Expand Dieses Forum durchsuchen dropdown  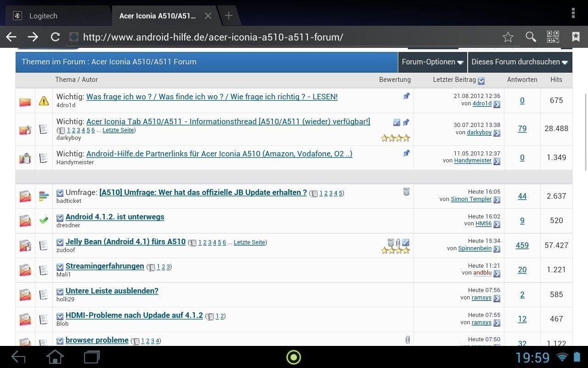520,62
